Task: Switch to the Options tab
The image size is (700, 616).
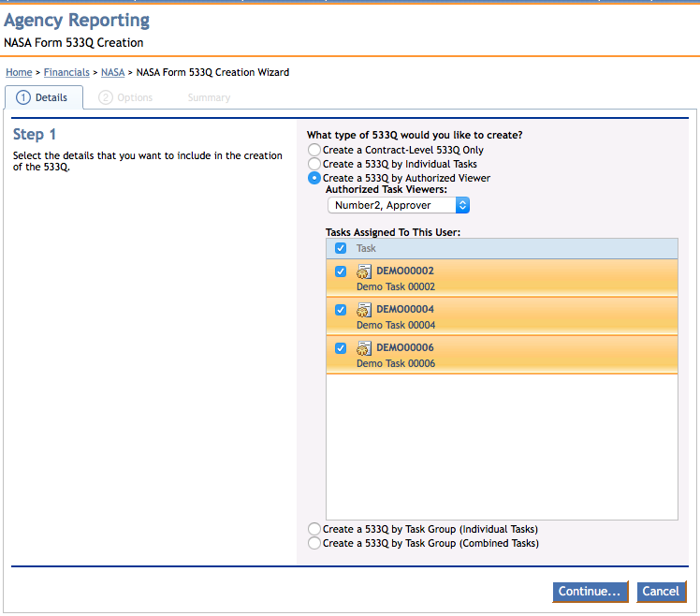Action: [x=126, y=97]
